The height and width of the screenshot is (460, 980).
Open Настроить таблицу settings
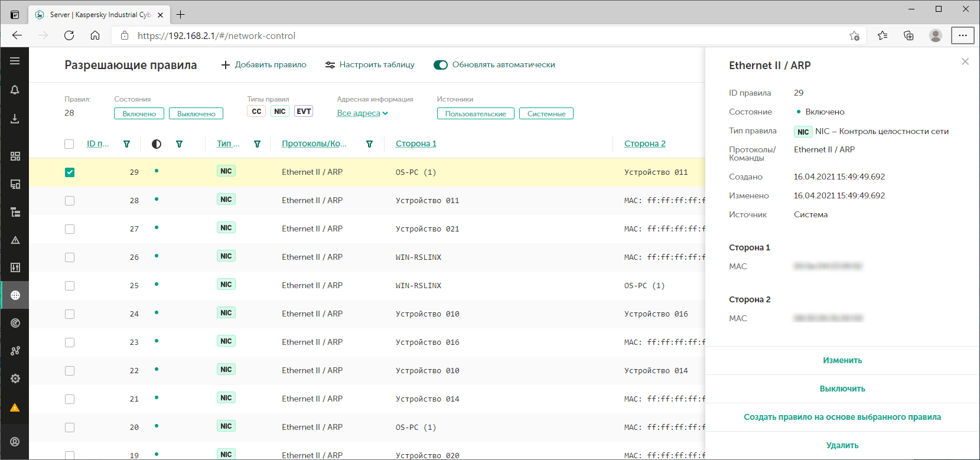coord(370,65)
